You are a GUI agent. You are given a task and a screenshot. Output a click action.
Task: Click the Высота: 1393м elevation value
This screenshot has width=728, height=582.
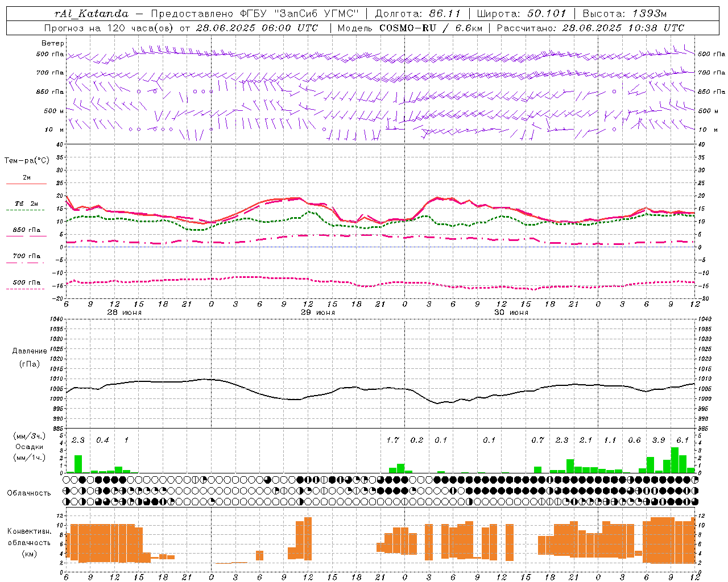[x=624, y=14]
